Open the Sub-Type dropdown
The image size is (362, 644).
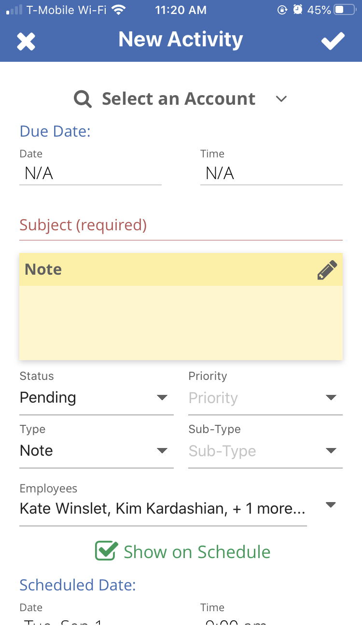tap(265, 451)
